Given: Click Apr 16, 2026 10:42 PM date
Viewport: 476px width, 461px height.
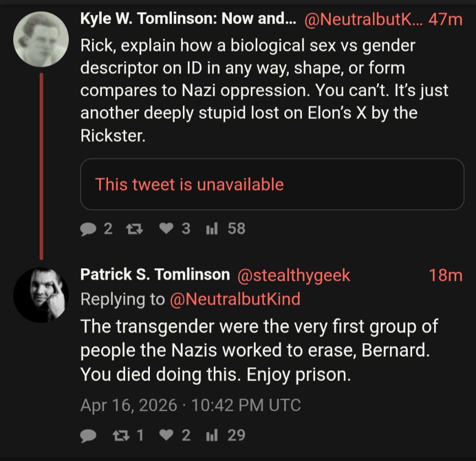Looking at the screenshot, I should point(191,405).
